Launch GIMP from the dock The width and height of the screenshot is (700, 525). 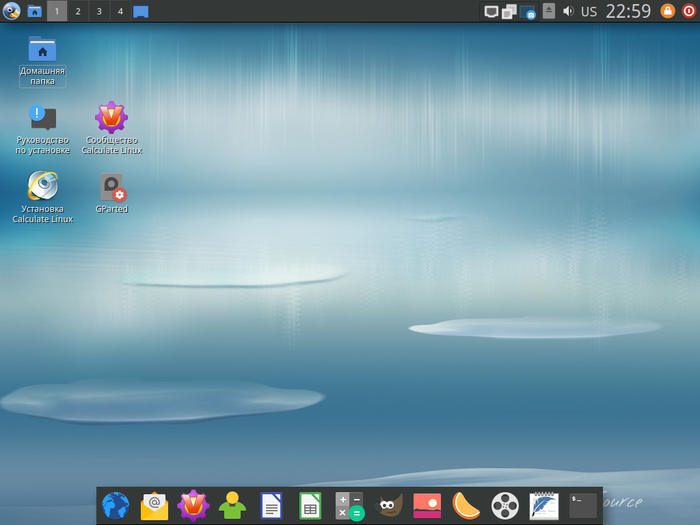[388, 506]
